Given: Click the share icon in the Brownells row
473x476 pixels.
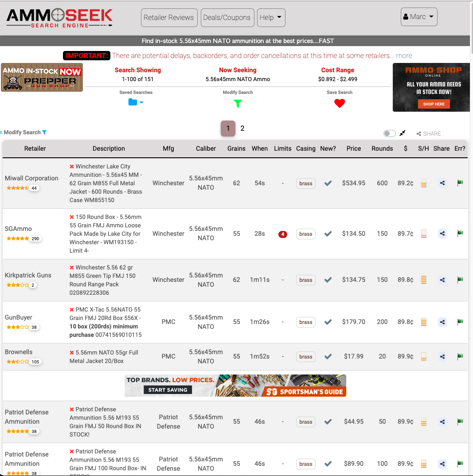Looking at the screenshot, I should (442, 356).
